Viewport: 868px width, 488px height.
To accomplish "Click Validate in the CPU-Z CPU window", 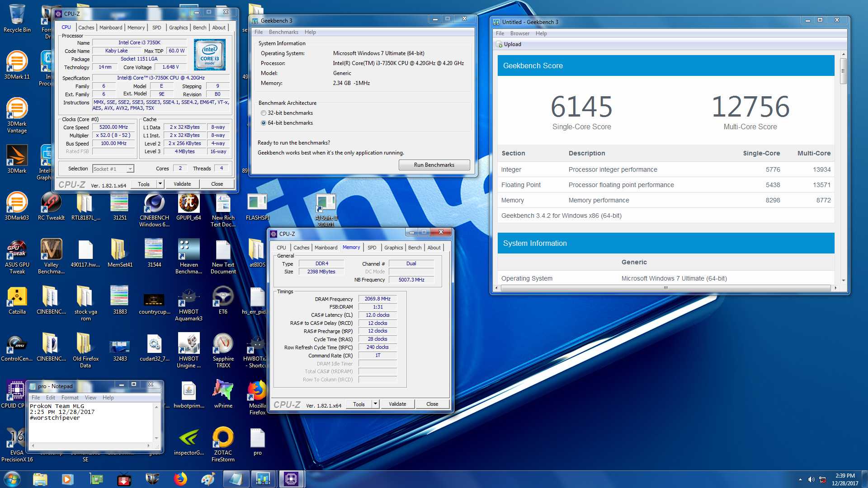I will 182,184.
